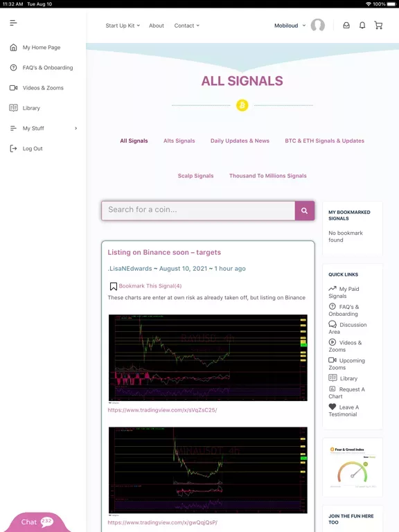399x532 pixels.
Task: Open the About menu item
Action: click(157, 26)
